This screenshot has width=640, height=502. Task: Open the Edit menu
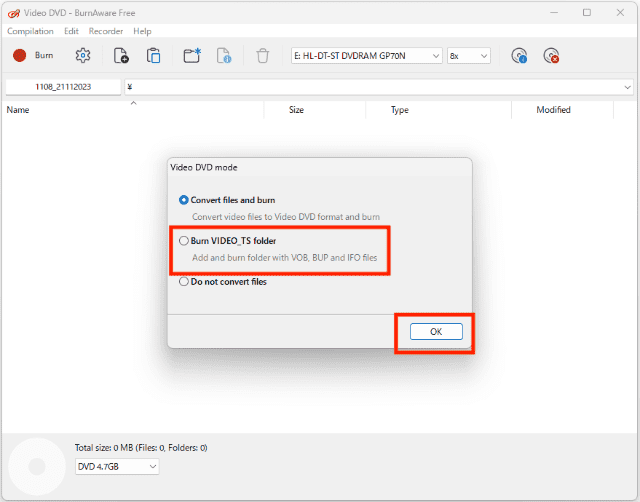click(71, 31)
